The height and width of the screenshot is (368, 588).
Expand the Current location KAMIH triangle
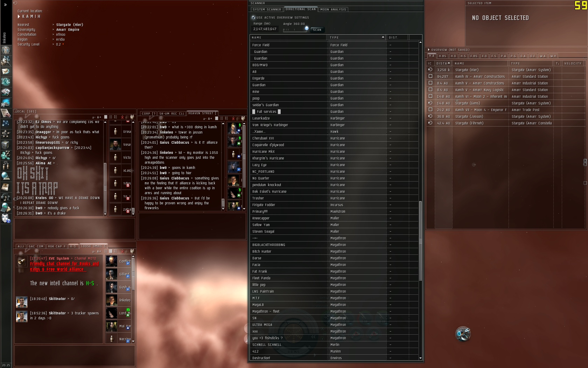pyautogui.click(x=19, y=16)
